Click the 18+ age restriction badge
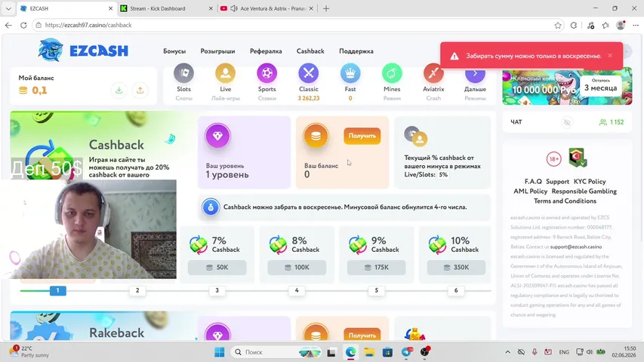This screenshot has height=362, width=644. coord(553,159)
